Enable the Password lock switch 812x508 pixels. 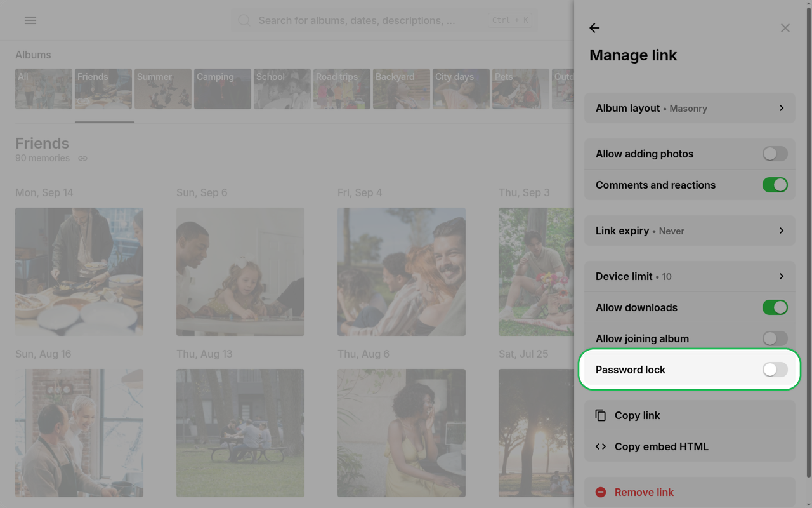point(775,370)
